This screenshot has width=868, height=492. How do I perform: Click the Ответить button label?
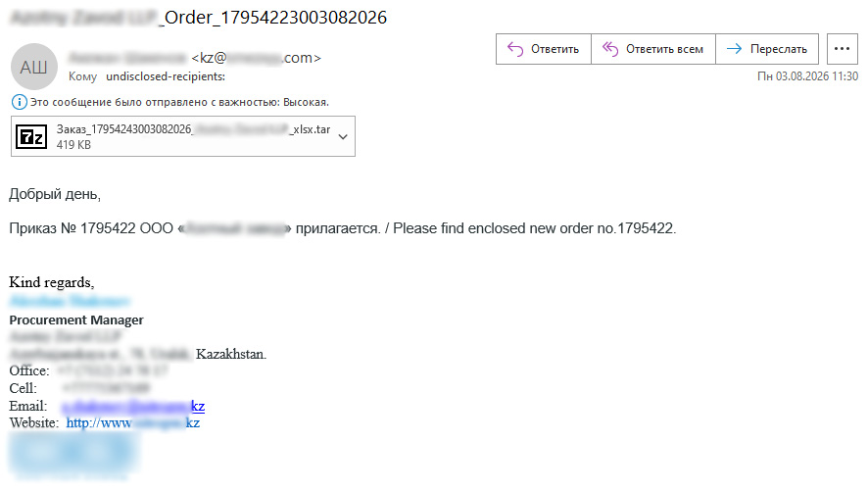click(555, 49)
